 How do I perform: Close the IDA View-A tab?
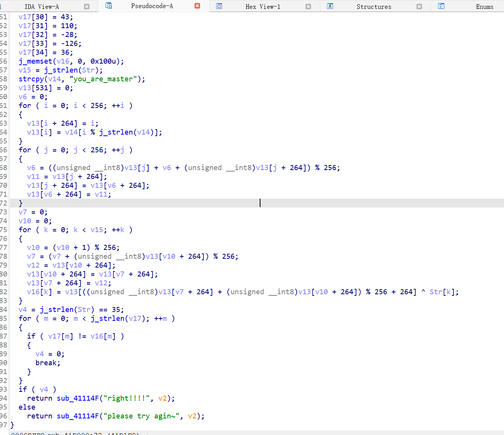pyautogui.click(x=87, y=7)
